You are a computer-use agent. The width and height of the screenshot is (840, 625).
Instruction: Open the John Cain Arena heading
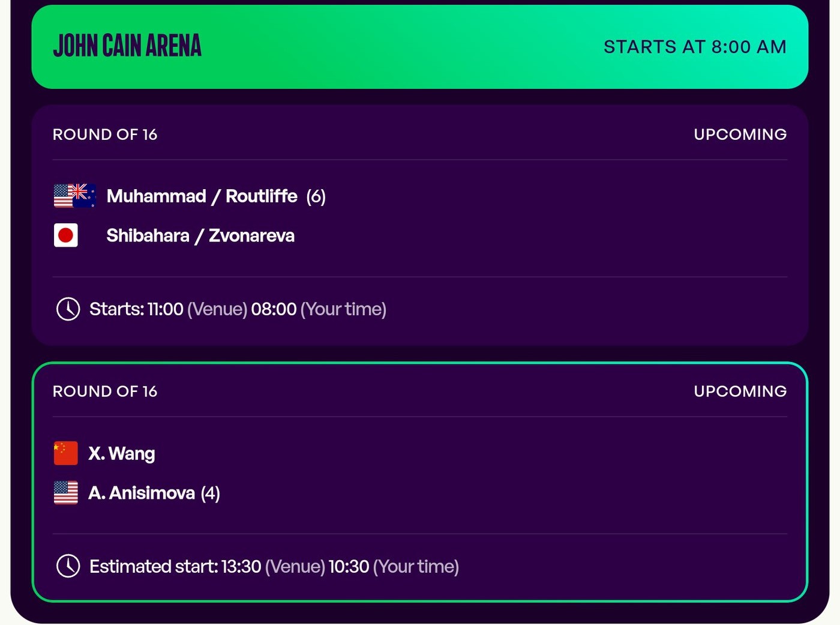pos(127,46)
